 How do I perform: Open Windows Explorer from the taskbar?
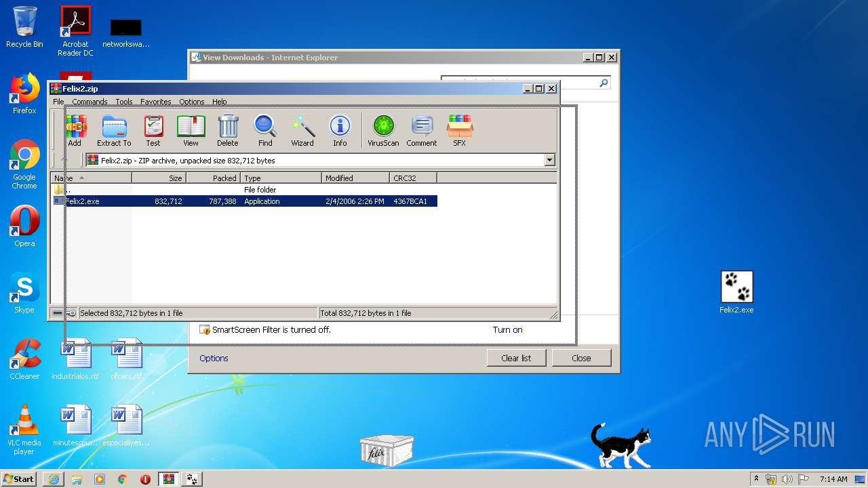77,479
